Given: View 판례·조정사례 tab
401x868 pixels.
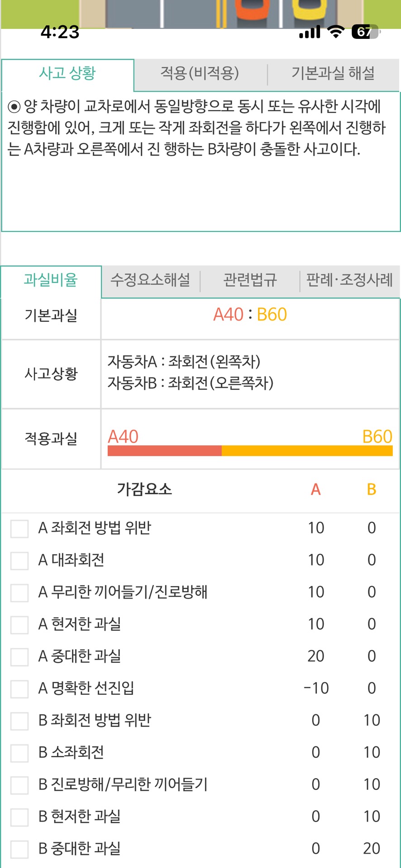Looking at the screenshot, I should (x=349, y=280).
